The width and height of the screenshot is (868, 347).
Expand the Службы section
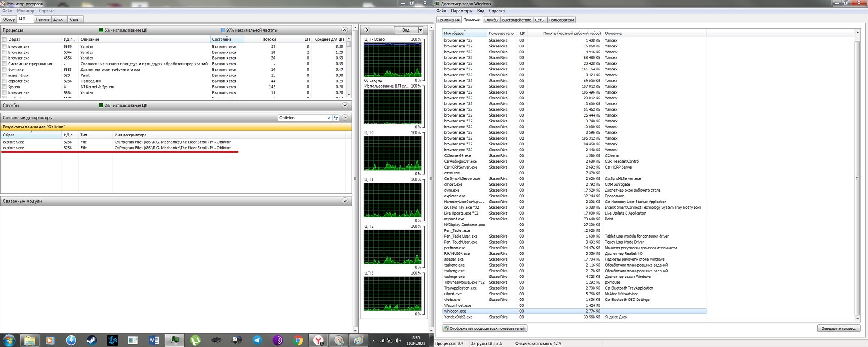tap(345, 105)
